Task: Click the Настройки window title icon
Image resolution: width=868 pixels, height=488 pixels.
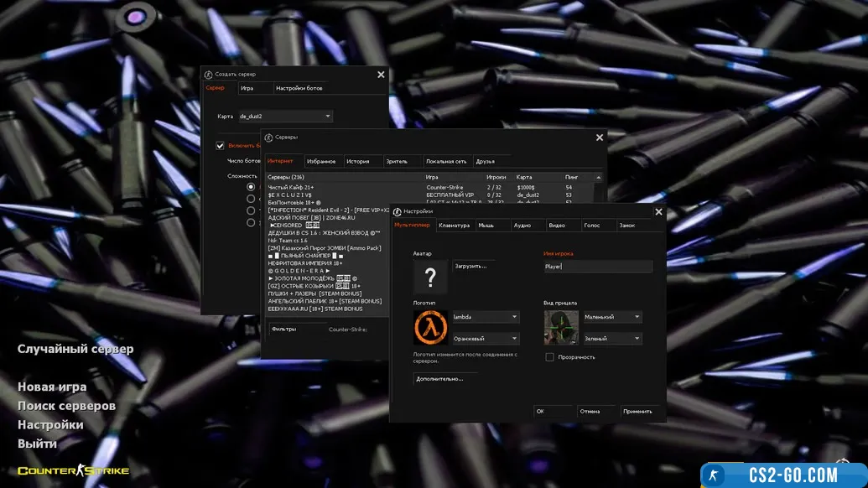Action: point(398,211)
